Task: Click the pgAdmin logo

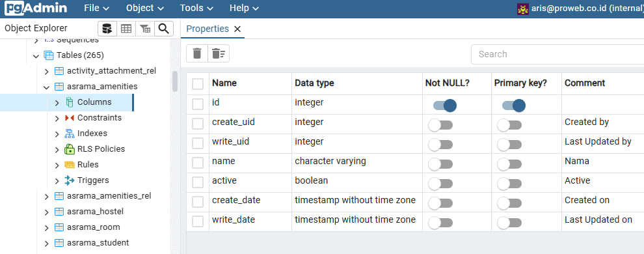Action: click(35, 8)
